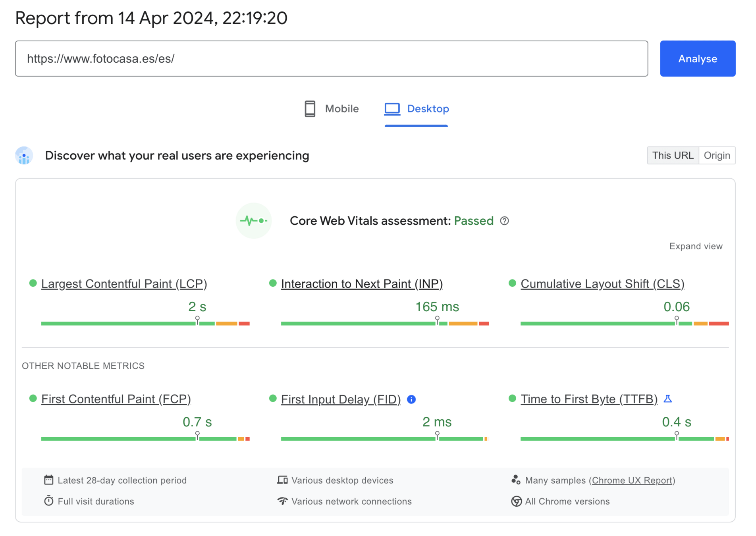This screenshot has width=756, height=536.
Task: Click the green status dot beside FCP
Action: pyautogui.click(x=33, y=398)
